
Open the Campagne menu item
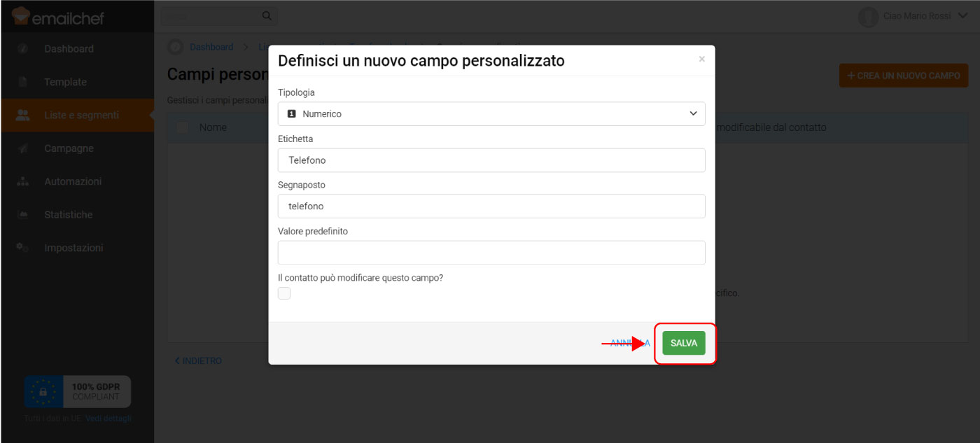pyautogui.click(x=69, y=148)
